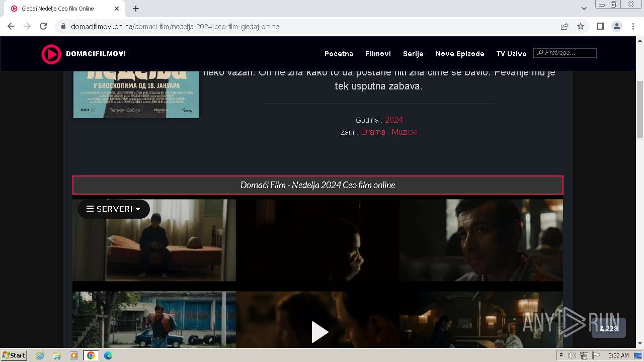This screenshot has width=644, height=362.
Task: Toggle the browser side panel icon
Action: click(600, 26)
